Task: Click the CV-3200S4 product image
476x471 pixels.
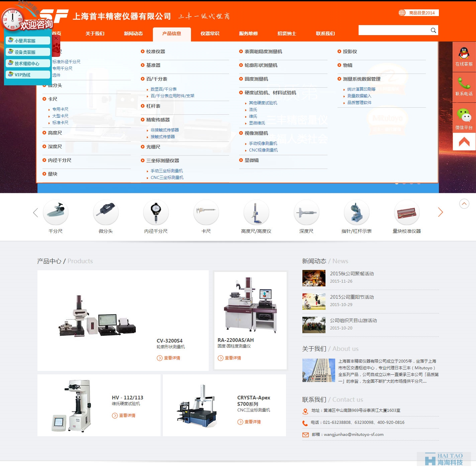Action: coord(97,316)
